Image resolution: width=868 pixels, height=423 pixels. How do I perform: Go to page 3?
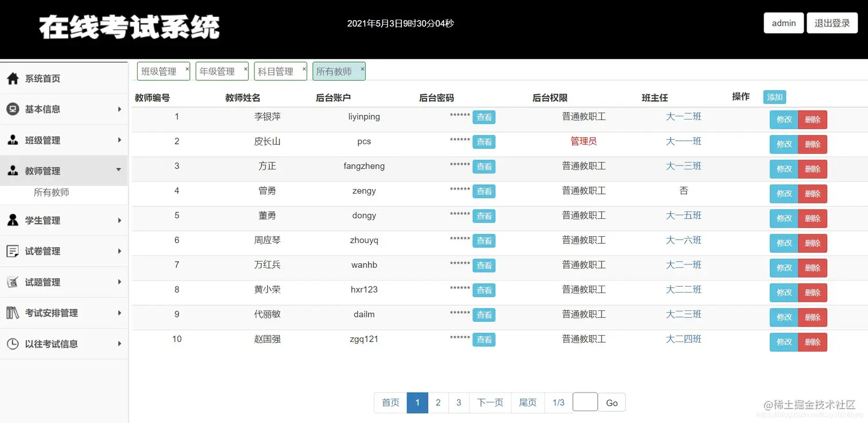pos(459,403)
